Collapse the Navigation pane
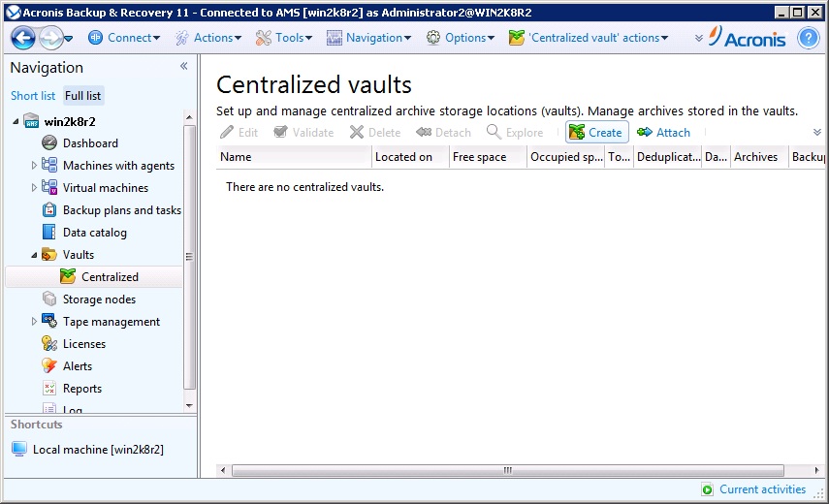This screenshot has width=829, height=504. coord(184,66)
